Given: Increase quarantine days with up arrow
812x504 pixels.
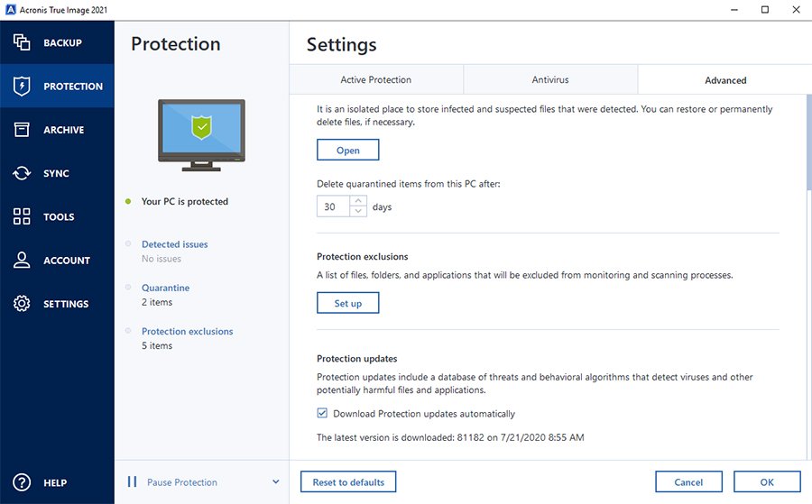Looking at the screenshot, I should pos(358,201).
